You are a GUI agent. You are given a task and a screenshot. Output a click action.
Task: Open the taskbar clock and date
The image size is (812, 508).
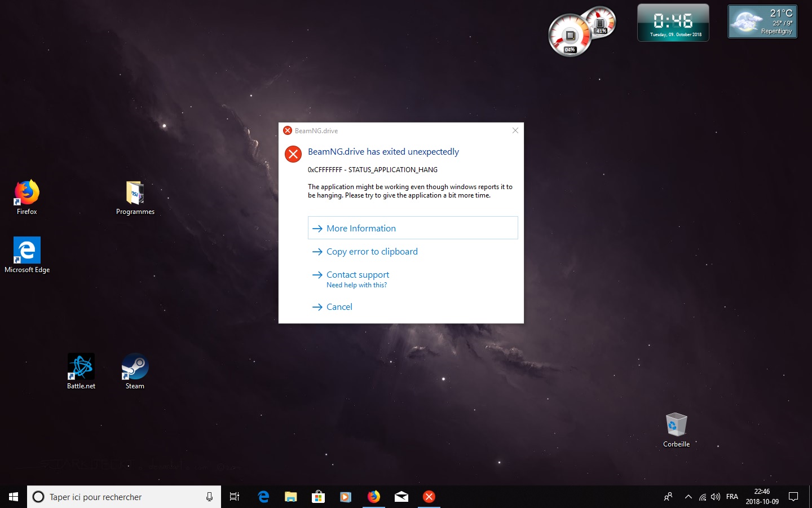tap(762, 497)
